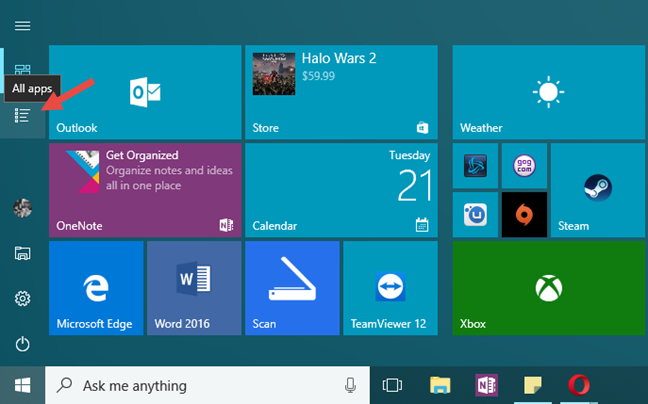Open the Power options button

[22, 344]
